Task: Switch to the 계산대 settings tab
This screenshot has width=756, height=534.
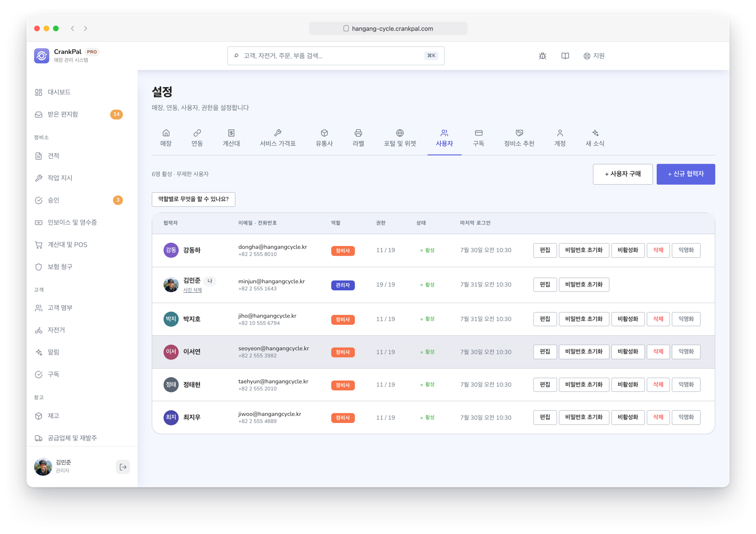Action: point(231,138)
